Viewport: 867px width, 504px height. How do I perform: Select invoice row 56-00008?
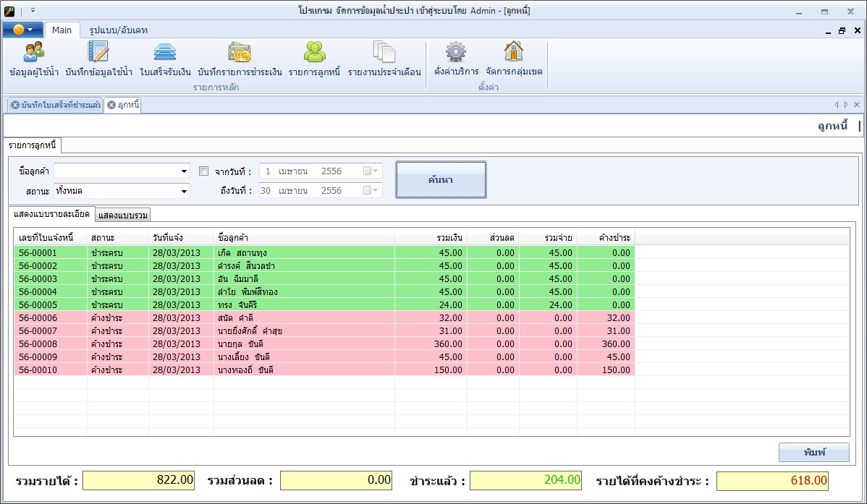coord(324,343)
